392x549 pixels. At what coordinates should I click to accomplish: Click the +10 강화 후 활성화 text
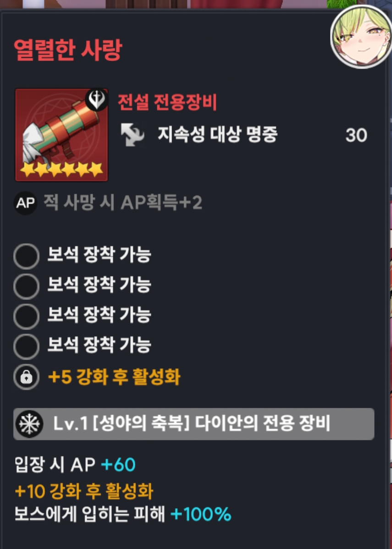pyautogui.click(x=84, y=492)
